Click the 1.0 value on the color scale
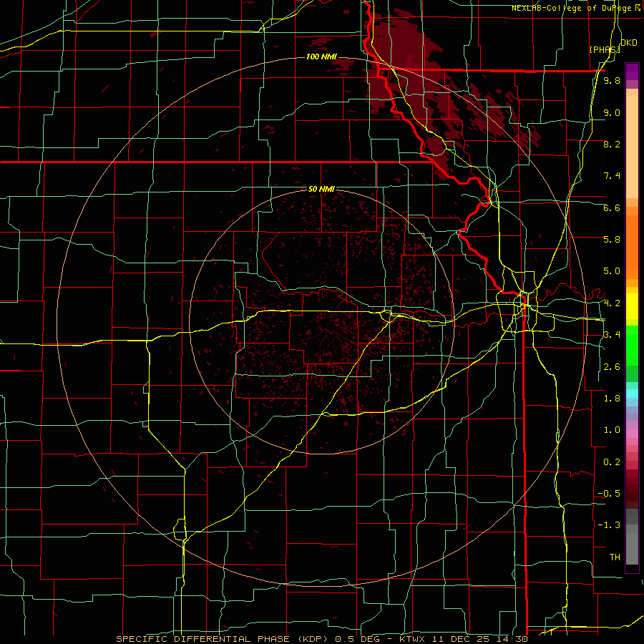 612,430
